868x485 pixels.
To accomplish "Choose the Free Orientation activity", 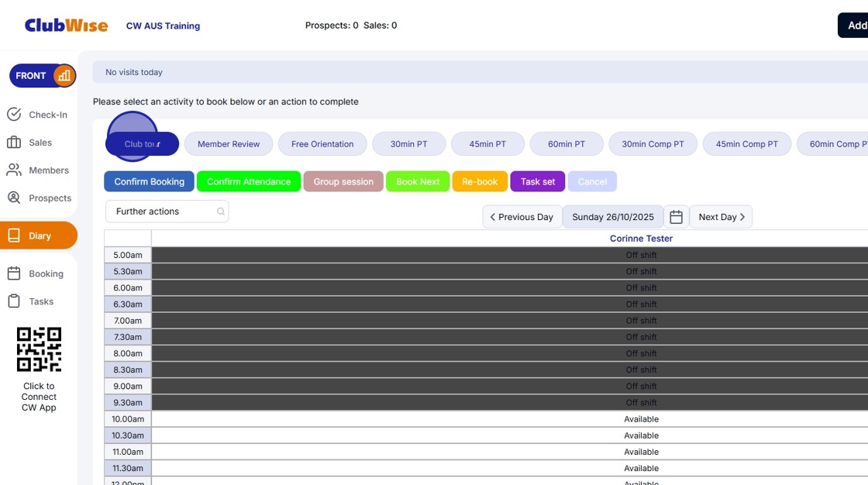I will coord(322,144).
